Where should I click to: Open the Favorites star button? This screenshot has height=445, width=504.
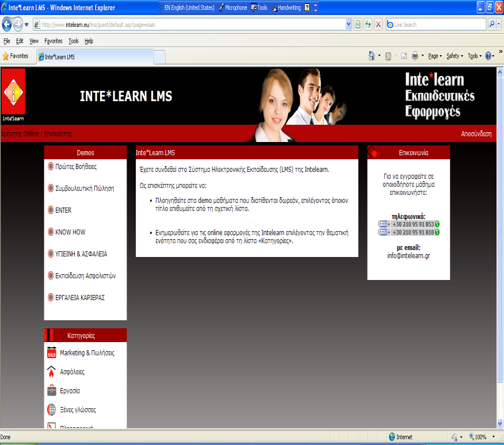pos(16,56)
